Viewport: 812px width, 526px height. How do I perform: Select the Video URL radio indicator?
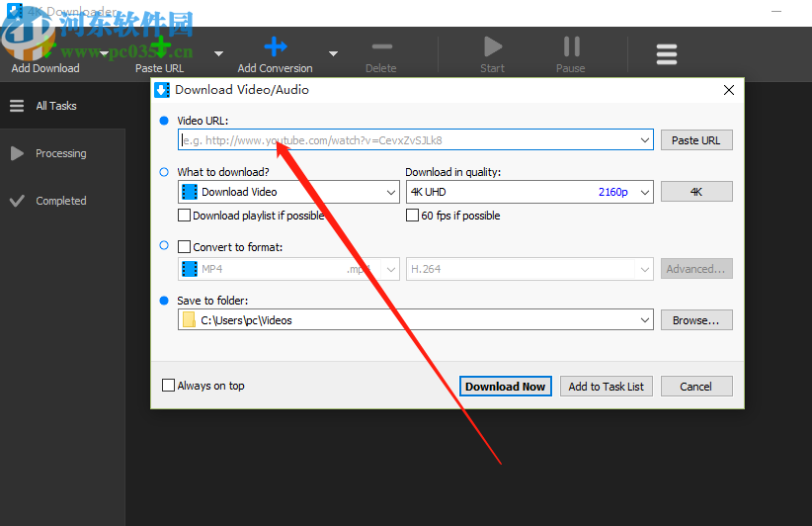[164, 121]
